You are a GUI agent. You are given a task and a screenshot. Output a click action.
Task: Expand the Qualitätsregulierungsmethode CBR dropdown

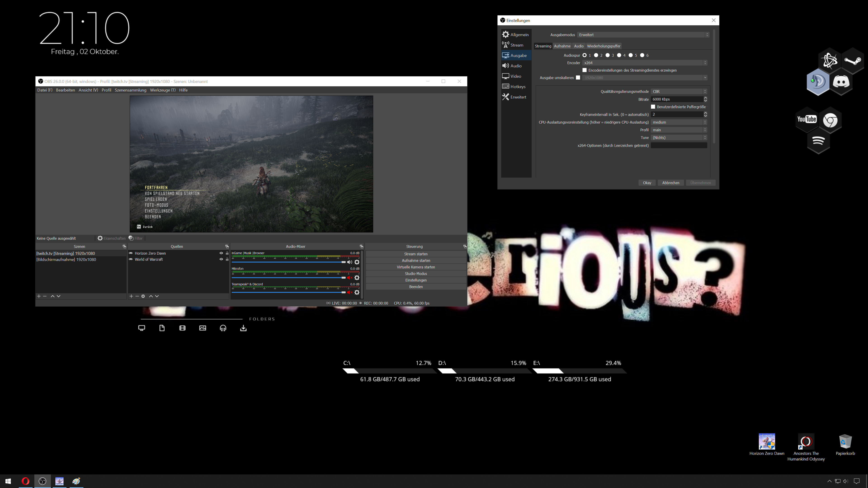[x=679, y=91]
